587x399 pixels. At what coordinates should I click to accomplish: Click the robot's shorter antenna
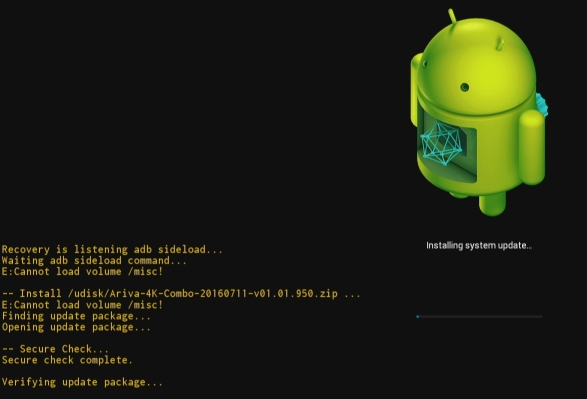[x=500, y=45]
